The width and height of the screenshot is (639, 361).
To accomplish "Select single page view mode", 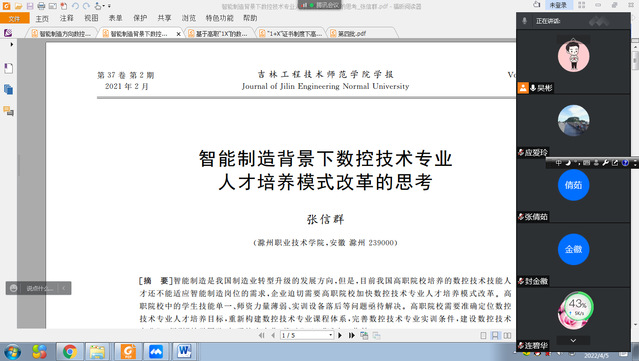I will pos(483,335).
